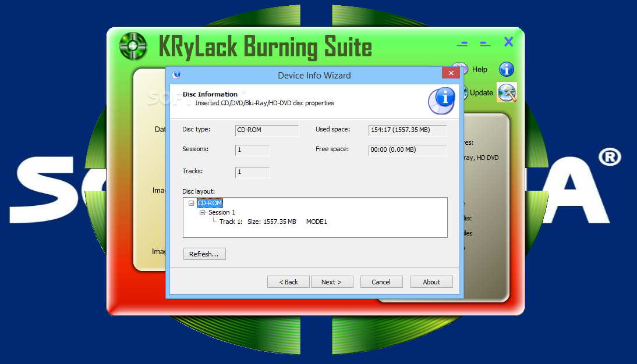Collapse the CD-ROM tree node

click(x=192, y=203)
